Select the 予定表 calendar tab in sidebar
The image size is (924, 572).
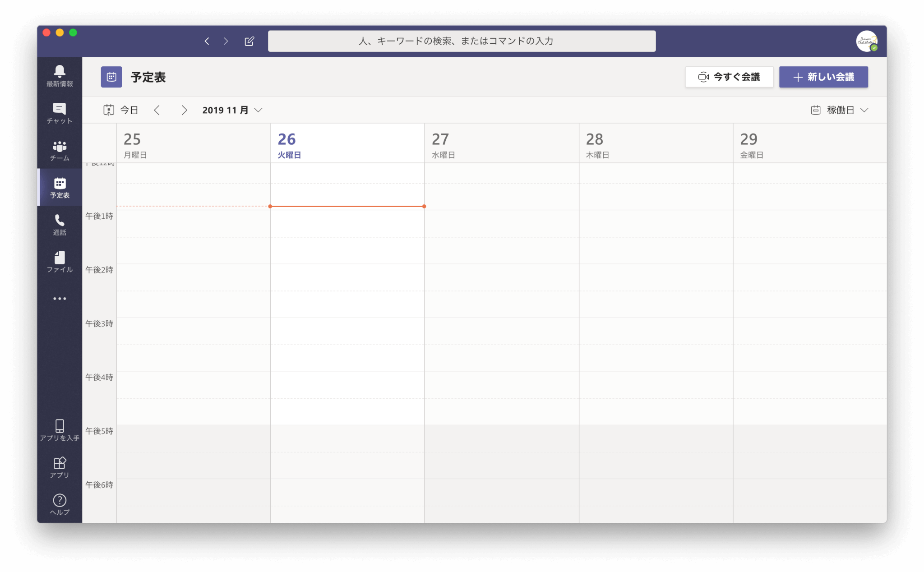pyautogui.click(x=60, y=187)
